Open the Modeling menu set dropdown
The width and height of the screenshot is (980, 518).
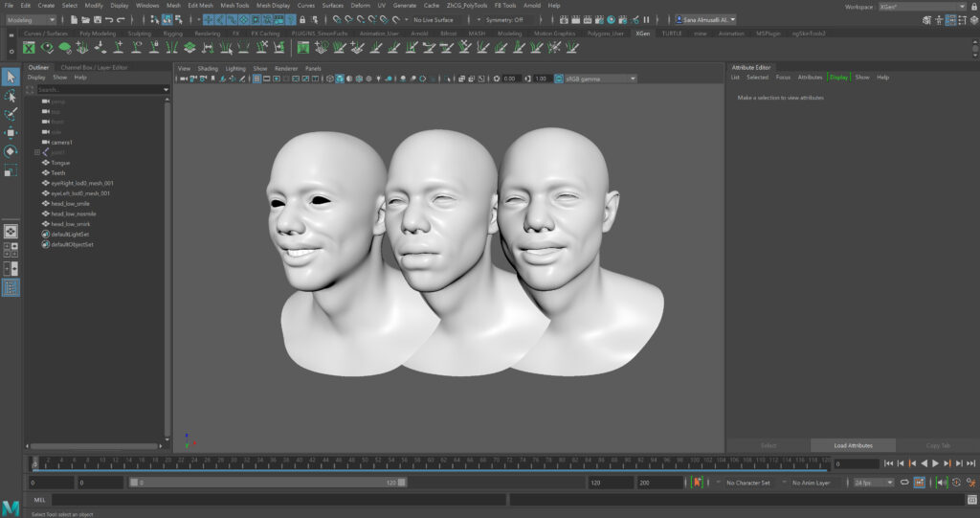pyautogui.click(x=31, y=19)
